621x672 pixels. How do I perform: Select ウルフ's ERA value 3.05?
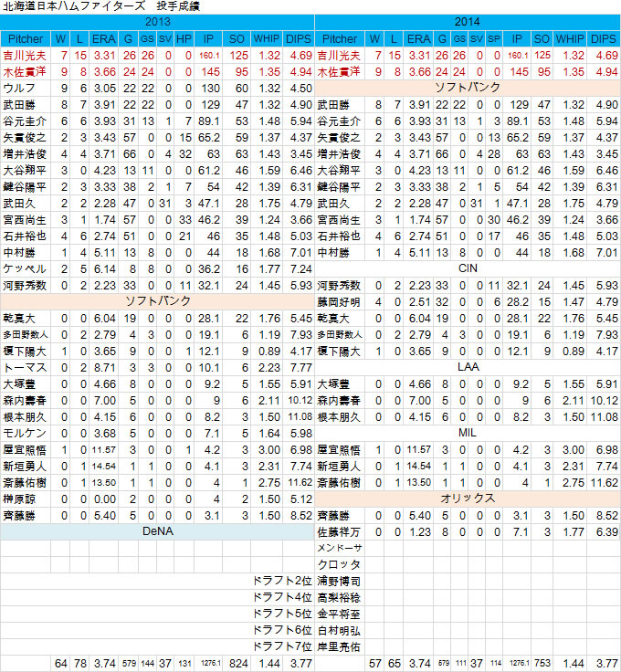[105, 89]
